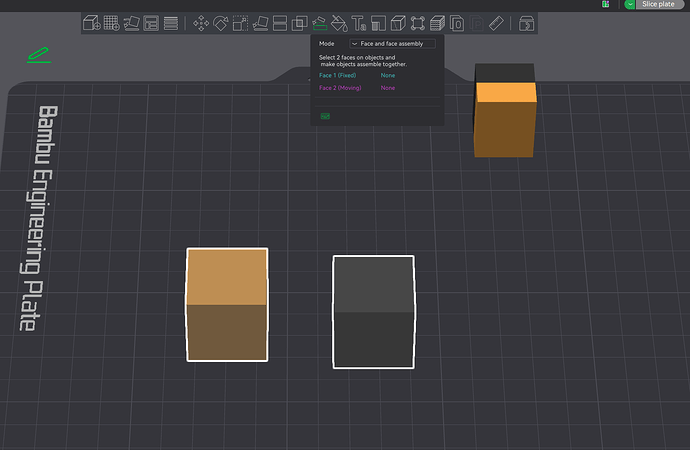Choose the Scale tool icon
The height and width of the screenshot is (450, 690).
[x=240, y=23]
